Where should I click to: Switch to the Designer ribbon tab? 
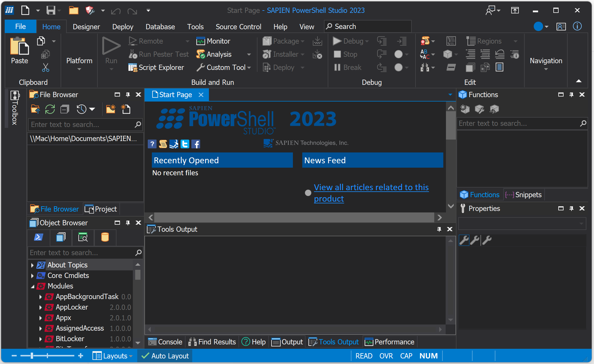[x=86, y=26]
